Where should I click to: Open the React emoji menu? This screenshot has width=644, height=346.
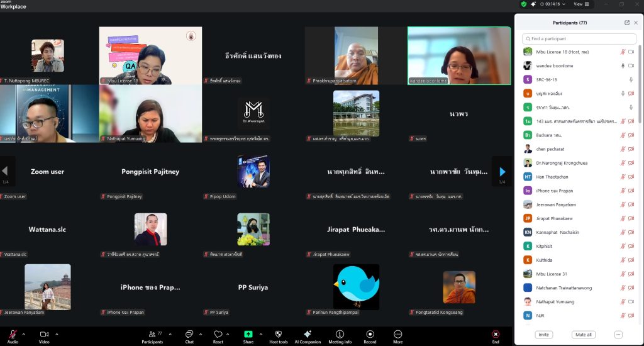click(x=218, y=334)
